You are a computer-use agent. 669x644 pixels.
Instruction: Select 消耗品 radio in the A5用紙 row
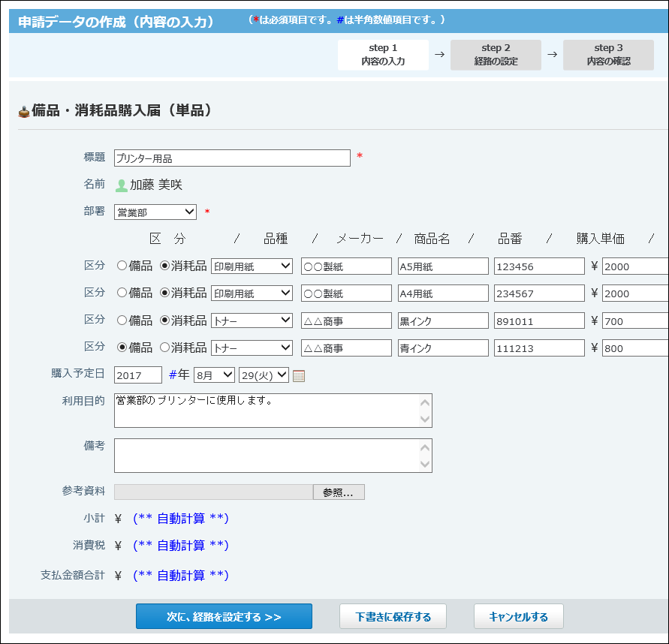coord(164,266)
